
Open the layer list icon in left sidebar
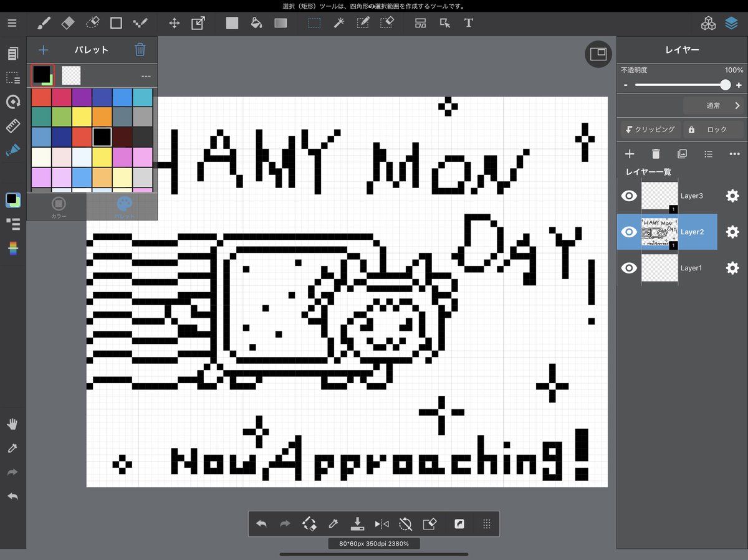pyautogui.click(x=12, y=224)
